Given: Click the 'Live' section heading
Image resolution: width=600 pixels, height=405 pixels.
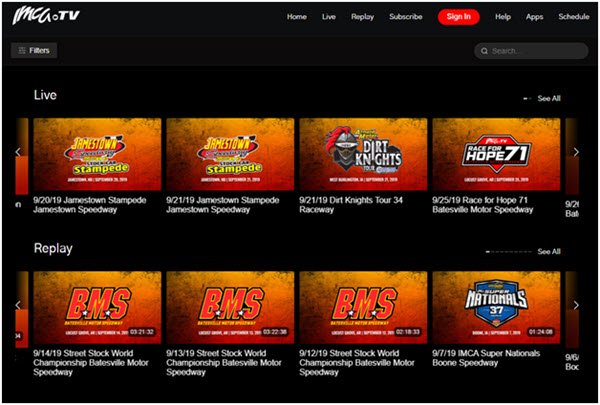Looking at the screenshot, I should [x=45, y=95].
